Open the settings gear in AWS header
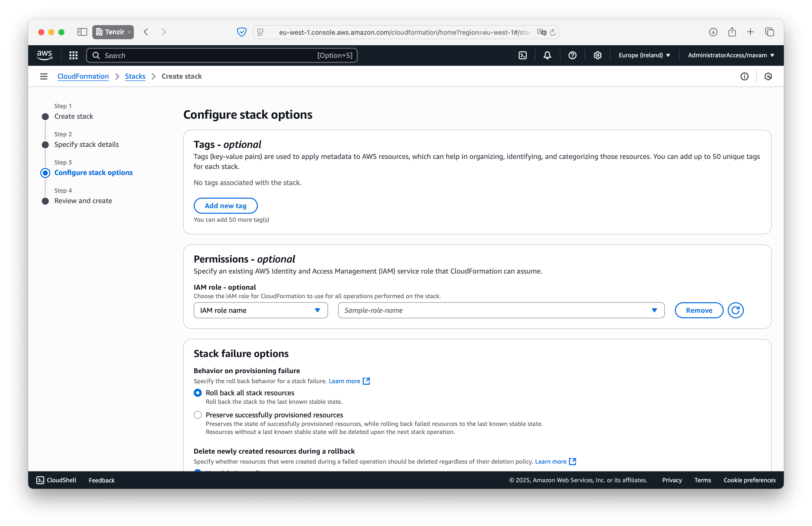 (597, 55)
